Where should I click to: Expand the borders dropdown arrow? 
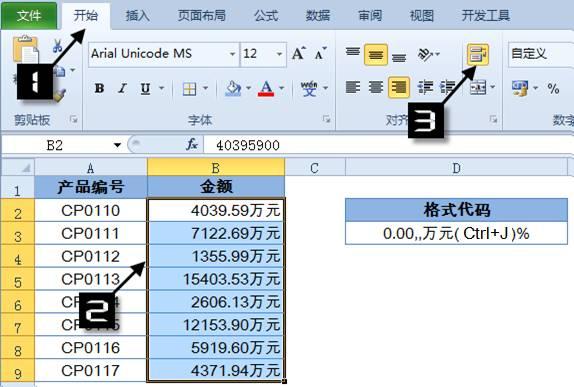click(x=205, y=89)
